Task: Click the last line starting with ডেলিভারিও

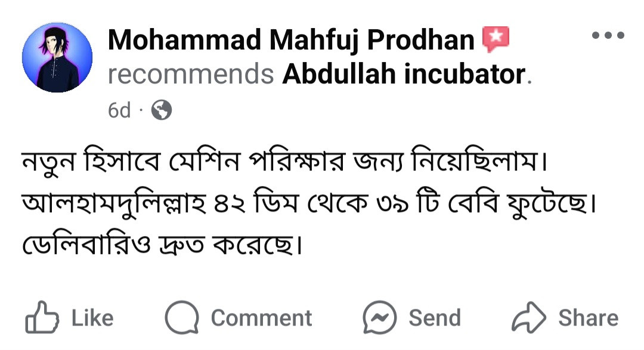Action: click(161, 246)
